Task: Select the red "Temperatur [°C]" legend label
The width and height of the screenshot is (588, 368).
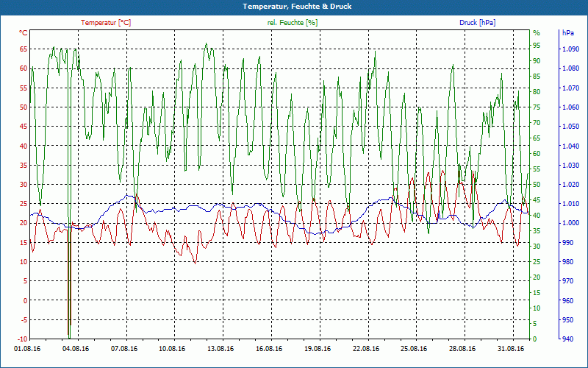Action: [106, 23]
